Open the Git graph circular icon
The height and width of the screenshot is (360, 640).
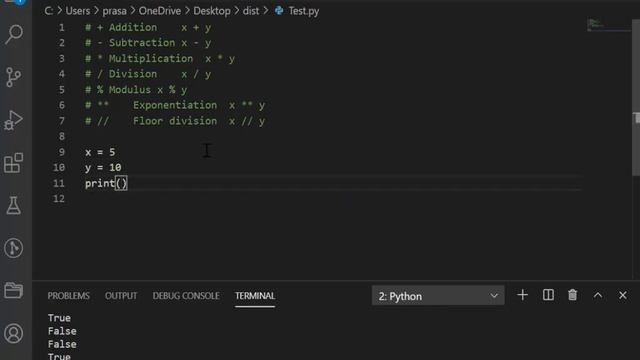click(x=13, y=248)
